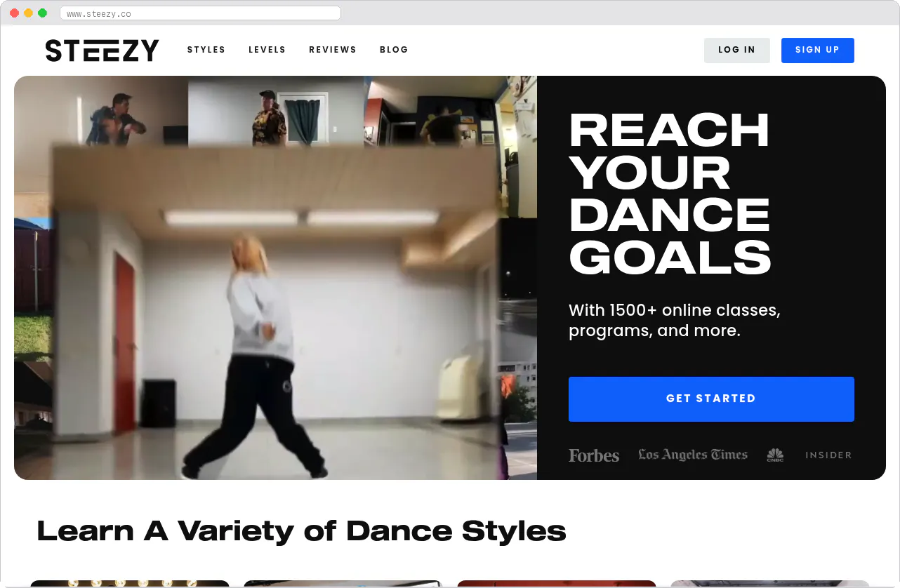Click the STEEZY logo

(x=102, y=50)
